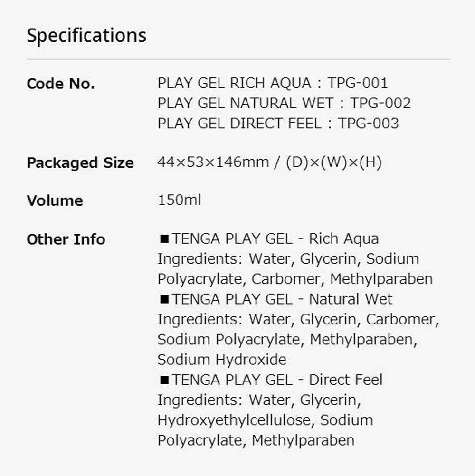This screenshot has width=475, height=476.
Task: Click the Volume label
Action: (55, 200)
